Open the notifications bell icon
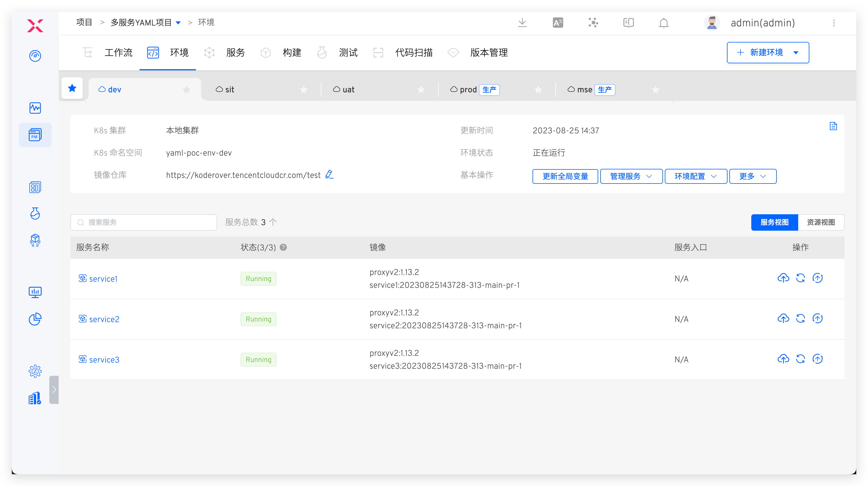The image size is (868, 486). [x=664, y=23]
